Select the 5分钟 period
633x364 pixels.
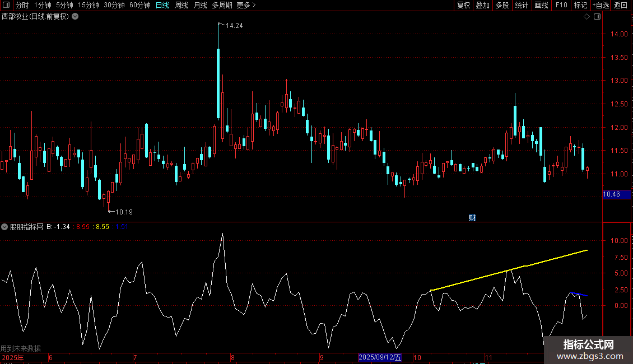coord(64,5)
